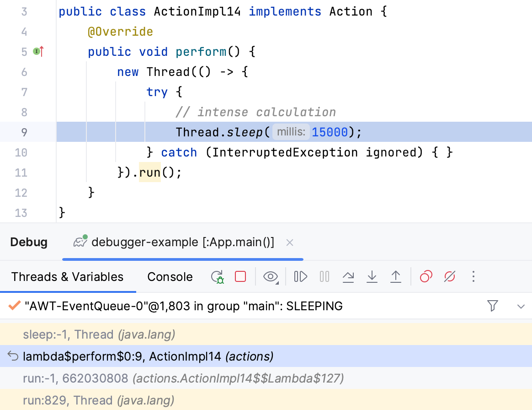
Task: Open View Breakpoints red circles icon
Action: pos(426,276)
